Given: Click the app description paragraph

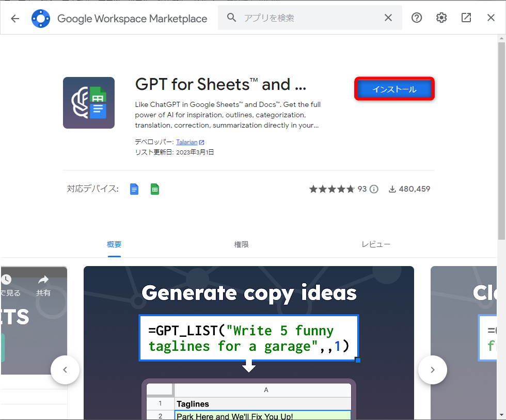Looking at the screenshot, I should [228, 115].
